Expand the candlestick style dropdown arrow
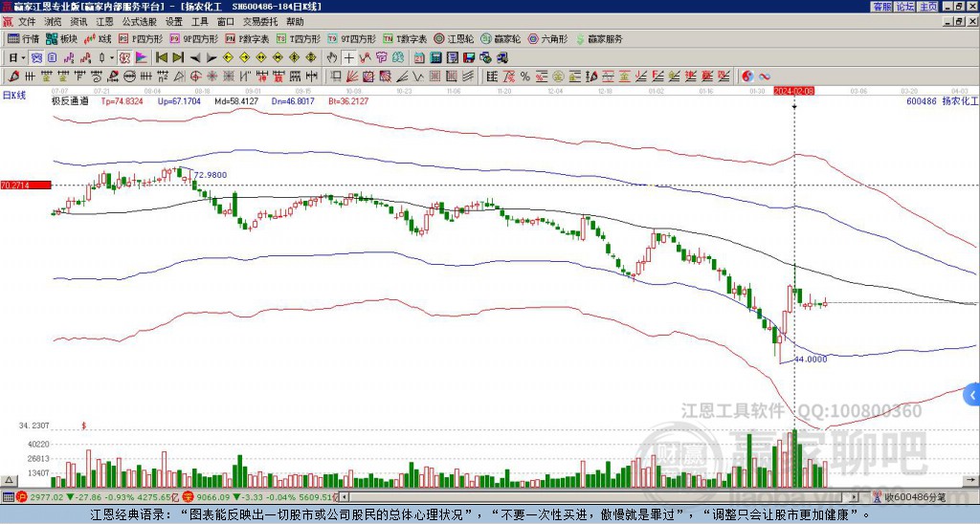This screenshot has height=524, width=980. pos(112,57)
